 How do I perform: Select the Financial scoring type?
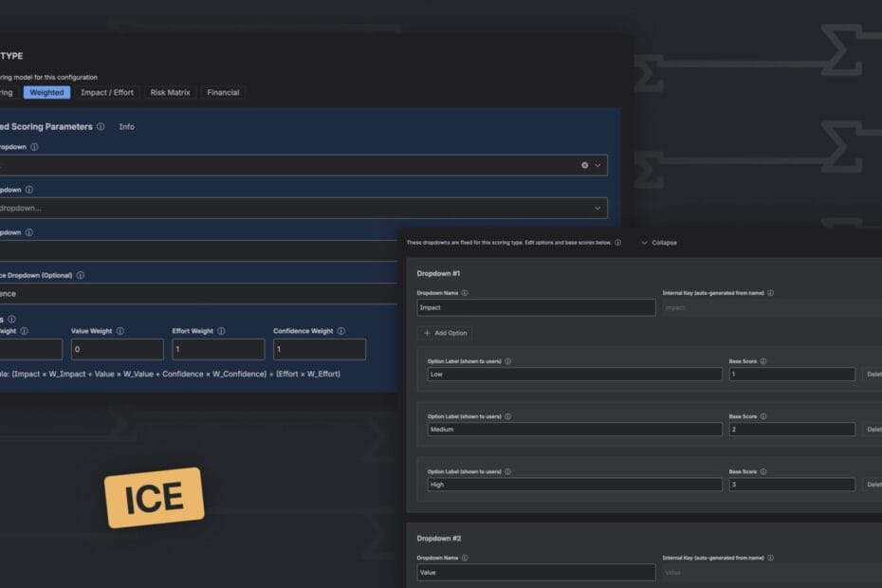tap(223, 93)
